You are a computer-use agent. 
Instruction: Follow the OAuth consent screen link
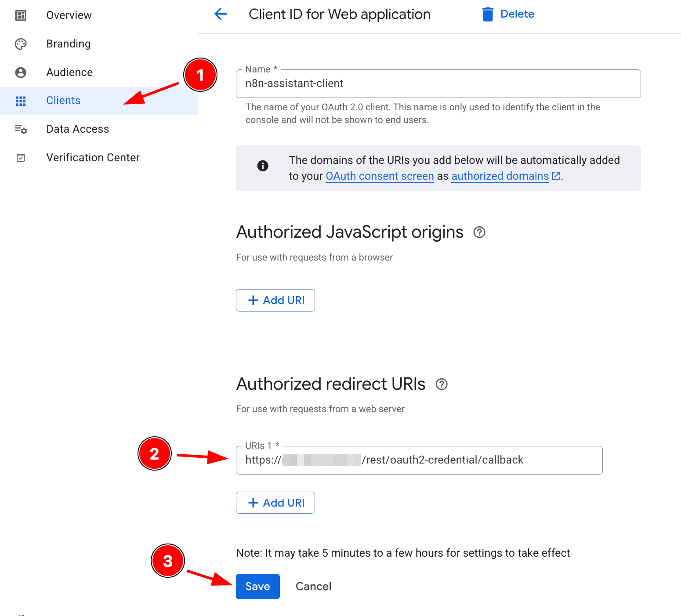(x=380, y=176)
